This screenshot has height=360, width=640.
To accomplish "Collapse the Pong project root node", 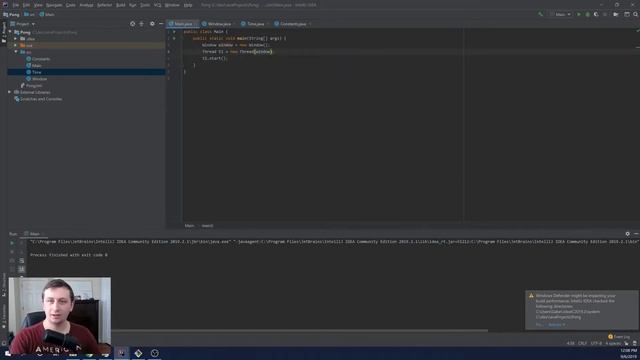I will click(x=10, y=32).
